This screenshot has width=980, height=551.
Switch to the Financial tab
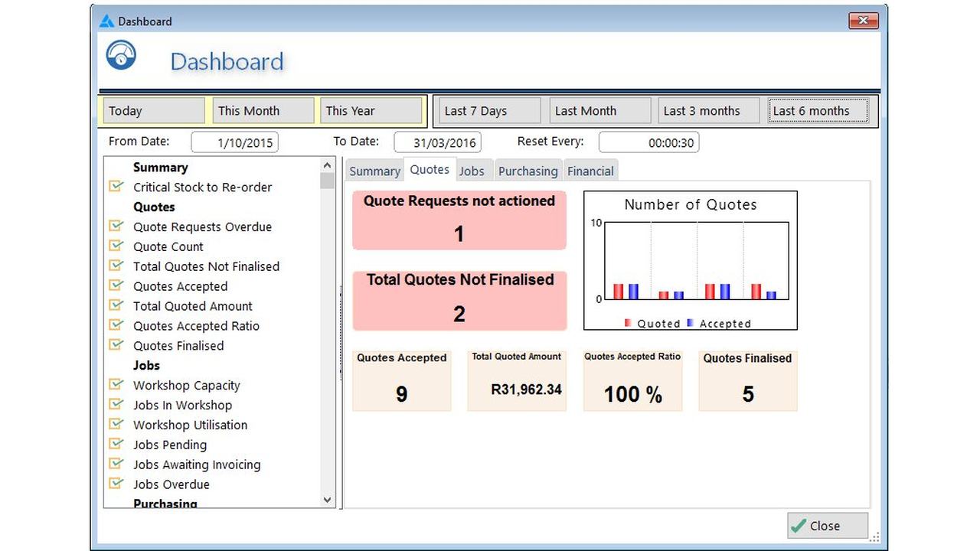pyautogui.click(x=590, y=171)
